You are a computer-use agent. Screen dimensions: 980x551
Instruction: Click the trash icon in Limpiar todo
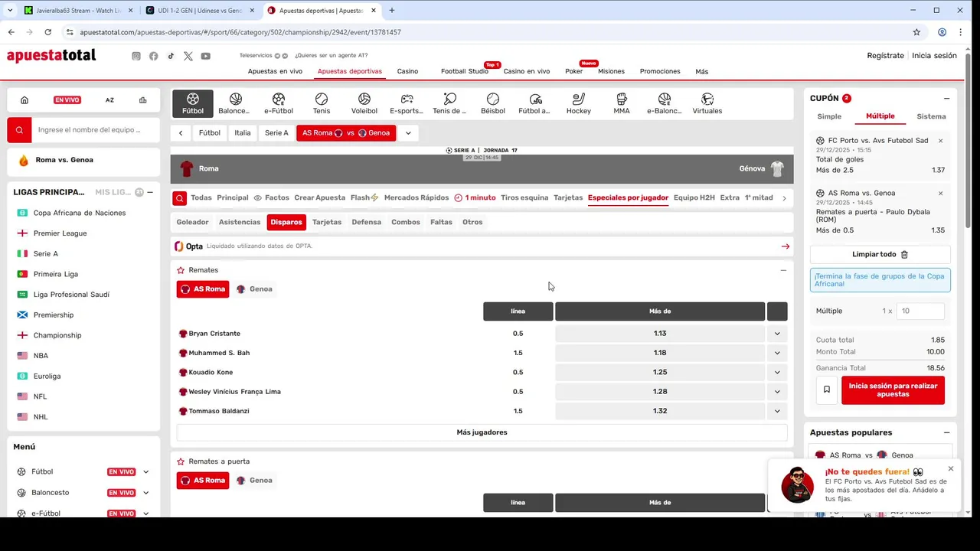[904, 254]
